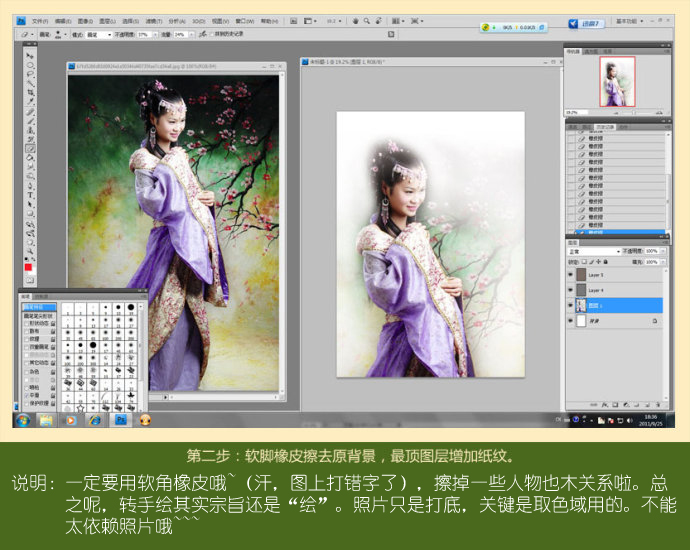The image size is (690, 550).
Task: Add a layer style with the fx icon
Action: [x=605, y=404]
